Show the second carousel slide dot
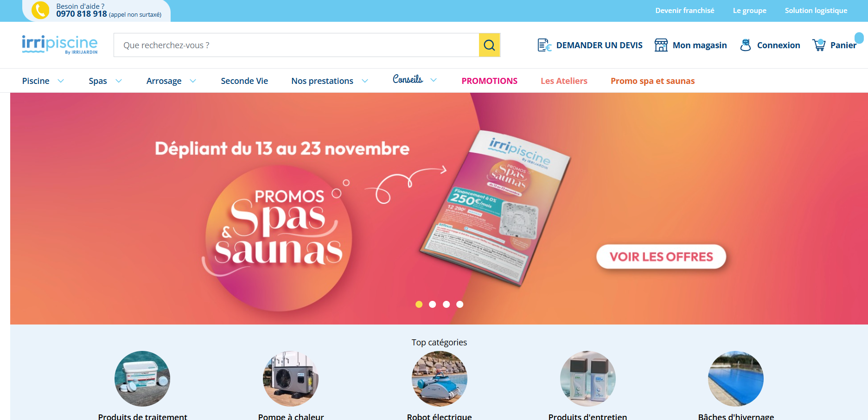868x420 pixels. click(x=433, y=304)
